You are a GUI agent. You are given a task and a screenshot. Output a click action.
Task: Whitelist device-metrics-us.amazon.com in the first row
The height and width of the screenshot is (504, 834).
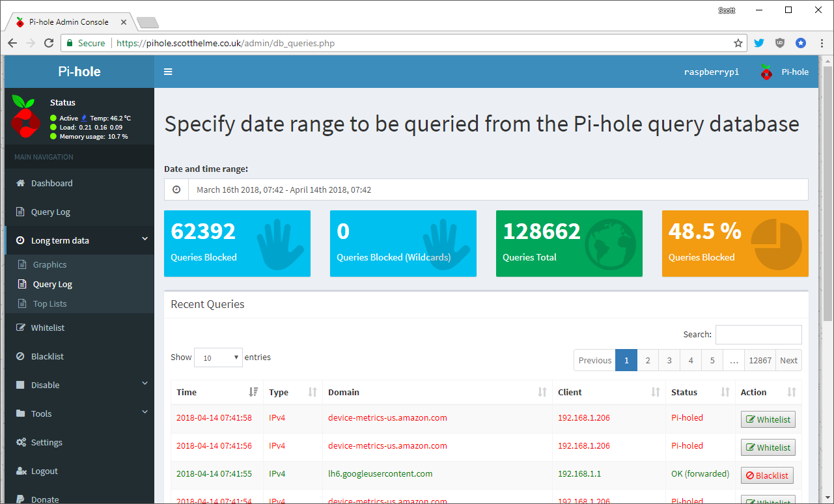(x=768, y=419)
